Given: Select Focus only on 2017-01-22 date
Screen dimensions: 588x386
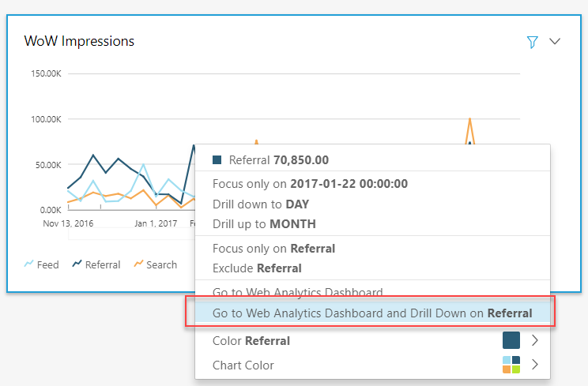Looking at the screenshot, I should (x=310, y=184).
